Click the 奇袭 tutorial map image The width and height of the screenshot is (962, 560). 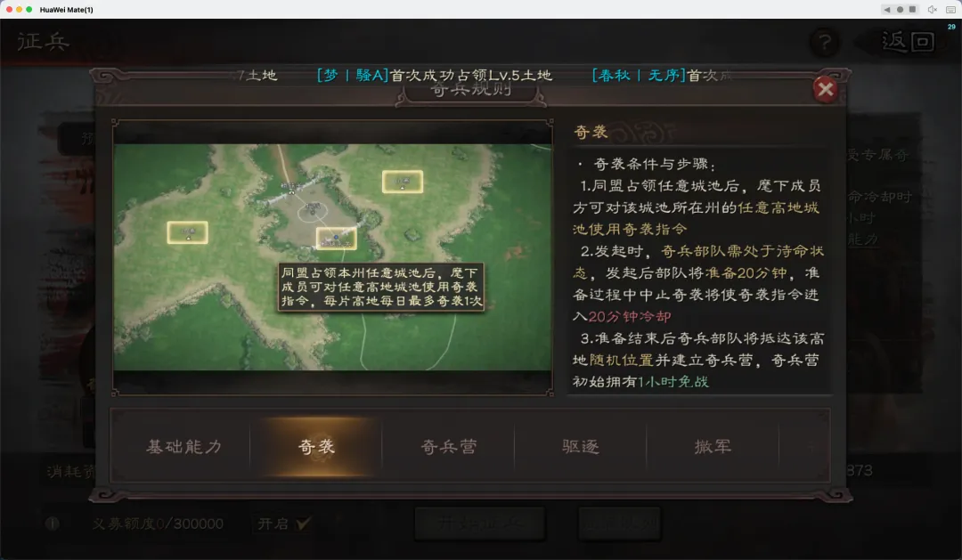[x=332, y=257]
